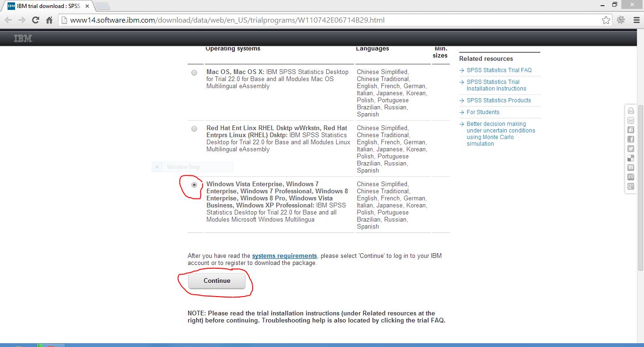Click the gear extension icon
The image size is (644, 347).
coord(621,20)
